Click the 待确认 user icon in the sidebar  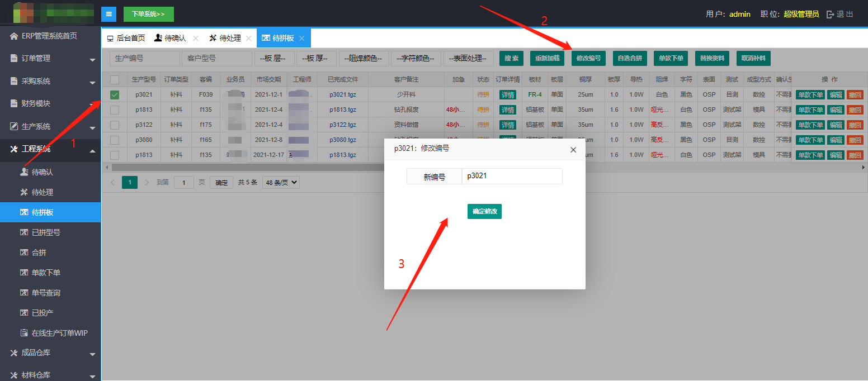pos(24,172)
